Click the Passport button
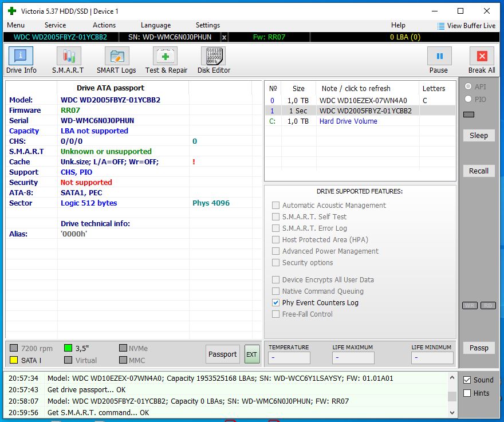Image resolution: width=504 pixels, height=422 pixels. click(x=222, y=354)
